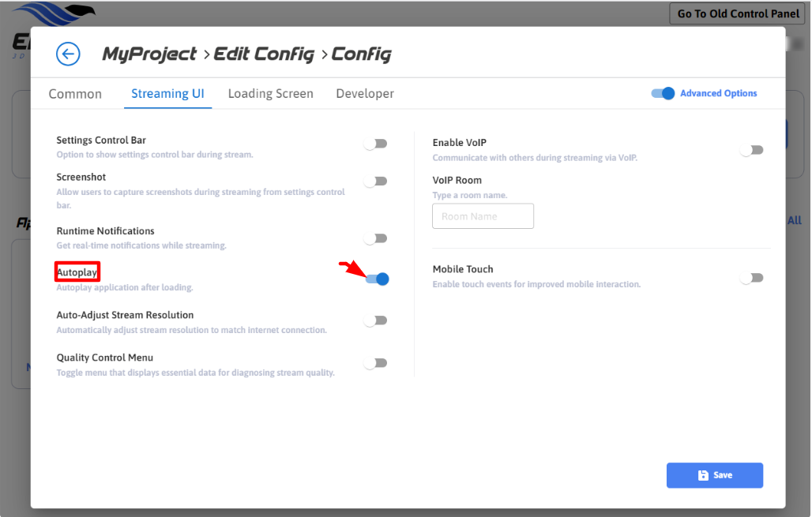
Task: Enable the VoIP toggle
Action: [752, 150]
